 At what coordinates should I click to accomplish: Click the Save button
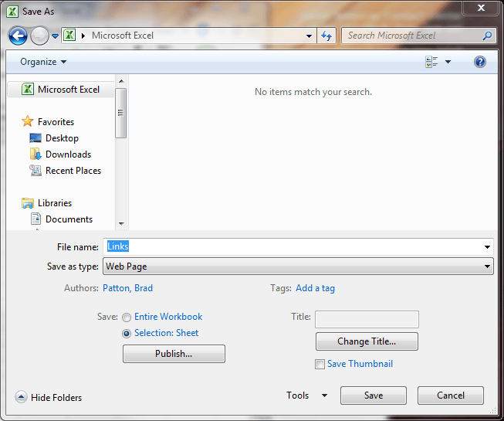[374, 396]
